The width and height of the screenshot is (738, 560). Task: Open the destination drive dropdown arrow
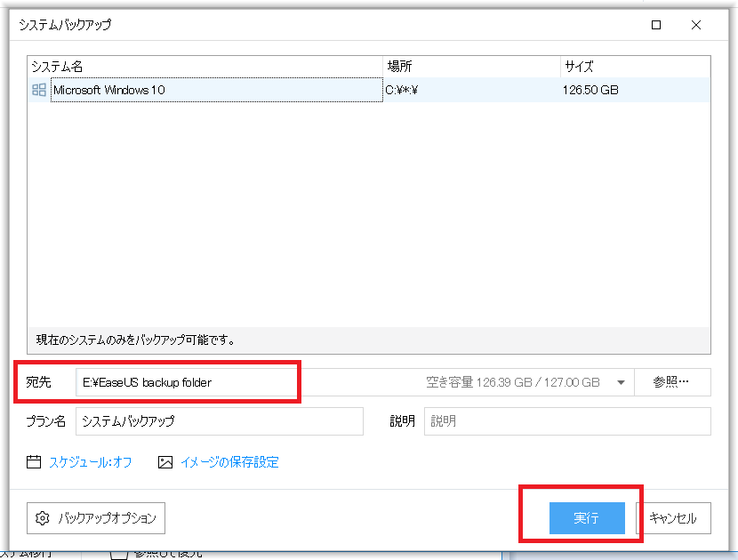point(621,382)
